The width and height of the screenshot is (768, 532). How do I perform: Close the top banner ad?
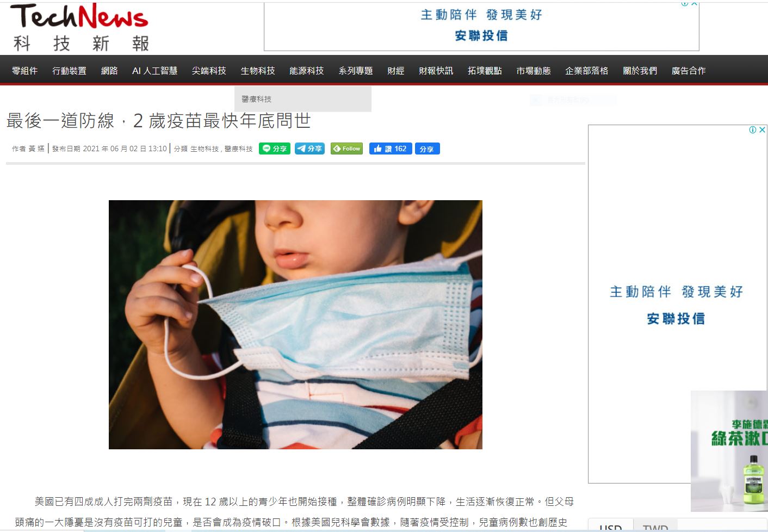(x=695, y=3)
